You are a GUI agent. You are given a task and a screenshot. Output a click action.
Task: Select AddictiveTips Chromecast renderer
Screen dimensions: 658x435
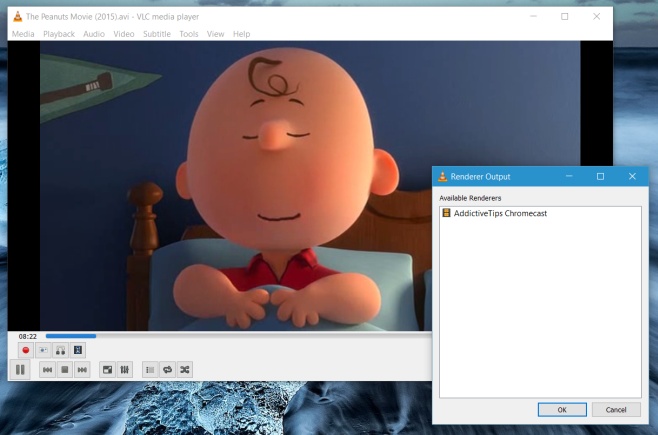(x=540, y=213)
